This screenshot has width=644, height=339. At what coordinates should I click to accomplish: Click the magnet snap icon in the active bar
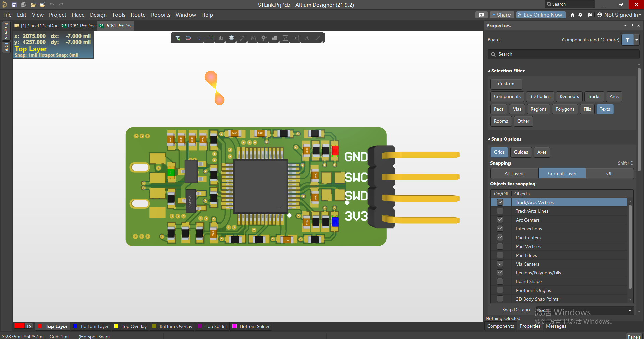pyautogui.click(x=188, y=38)
